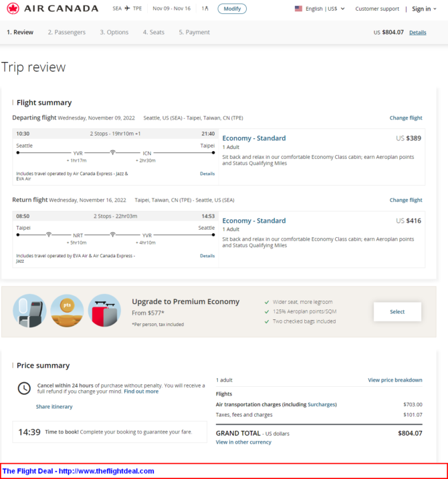
Task: Click the US flag language icon
Action: [298, 9]
